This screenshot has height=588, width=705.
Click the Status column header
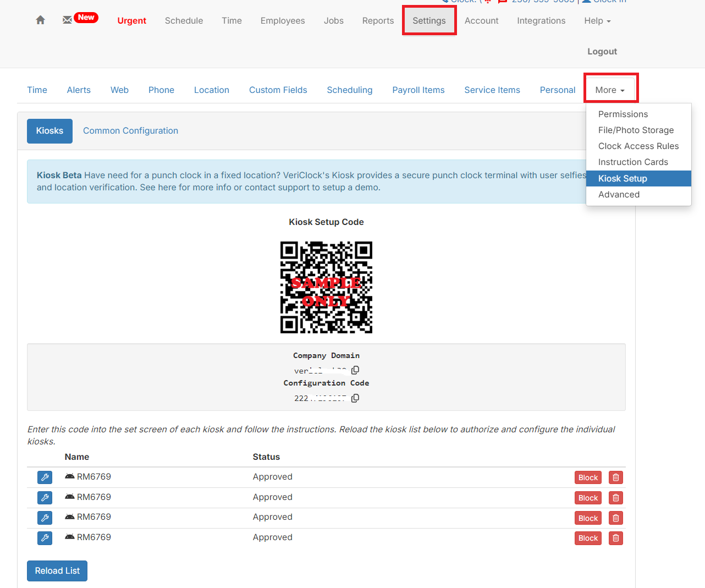click(266, 457)
